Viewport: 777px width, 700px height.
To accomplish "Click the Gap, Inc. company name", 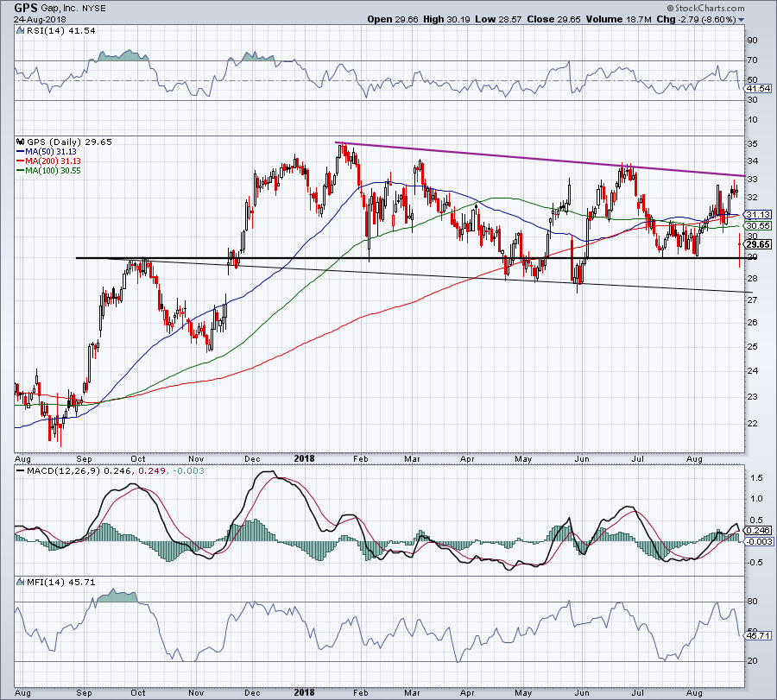I will pos(58,9).
